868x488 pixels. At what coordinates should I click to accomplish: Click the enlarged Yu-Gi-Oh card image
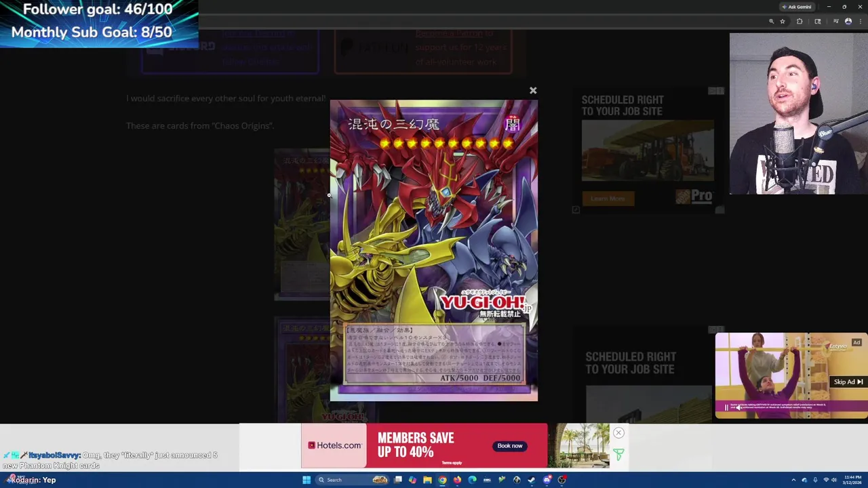(434, 251)
